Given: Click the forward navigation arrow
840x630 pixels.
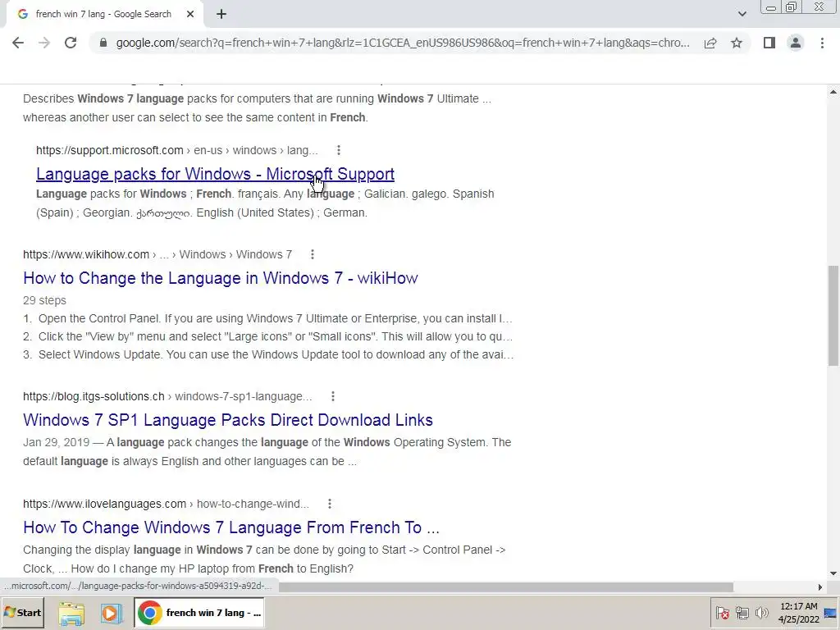Looking at the screenshot, I should 44,43.
